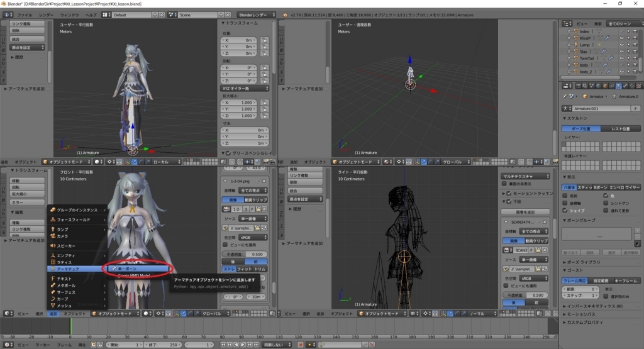644x349 pixels.
Task: Toggle the red auto keyframe record button
Action: (x=300, y=345)
